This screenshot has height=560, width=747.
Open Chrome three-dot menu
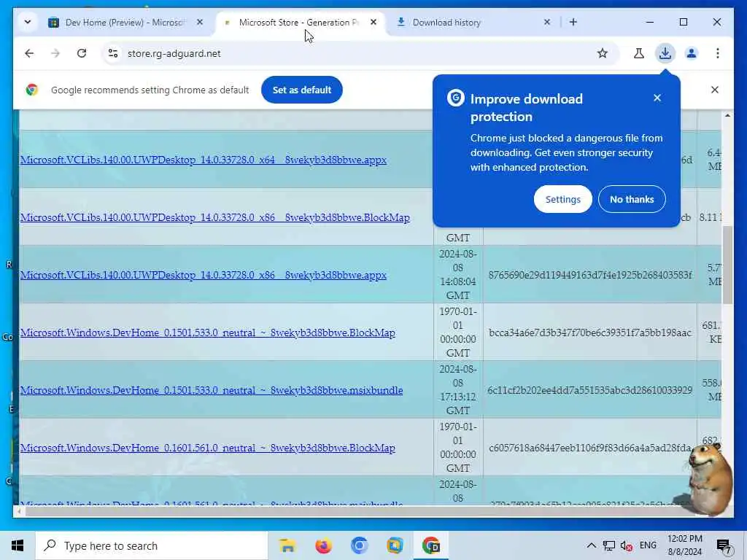718,53
